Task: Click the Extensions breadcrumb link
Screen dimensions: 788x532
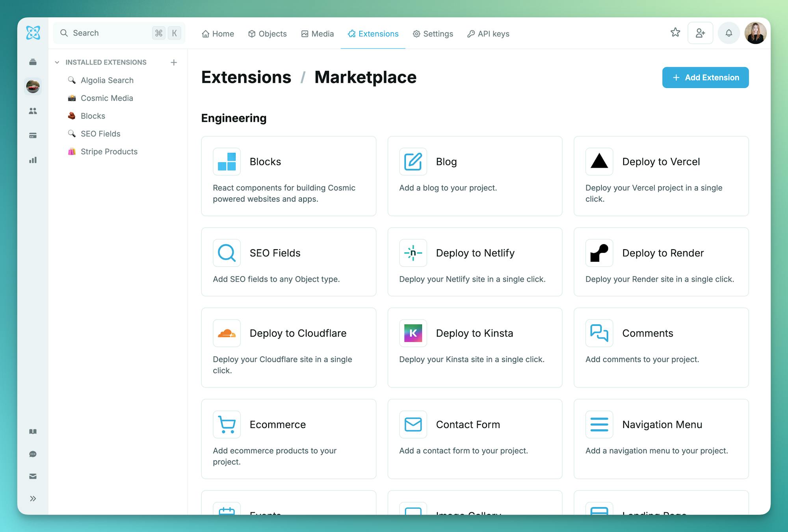Action: click(246, 77)
